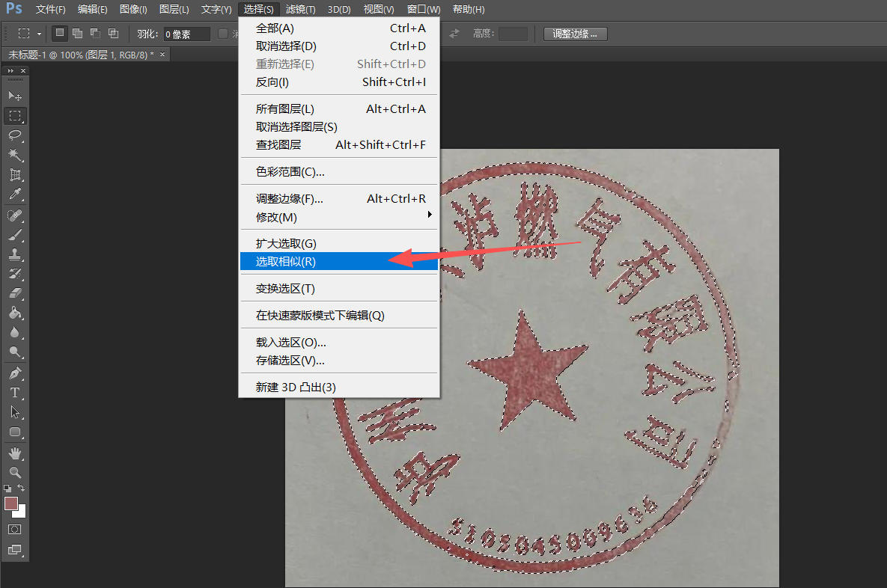Enable 'Add to selection' mode
This screenshot has width=887, height=588.
(77, 34)
